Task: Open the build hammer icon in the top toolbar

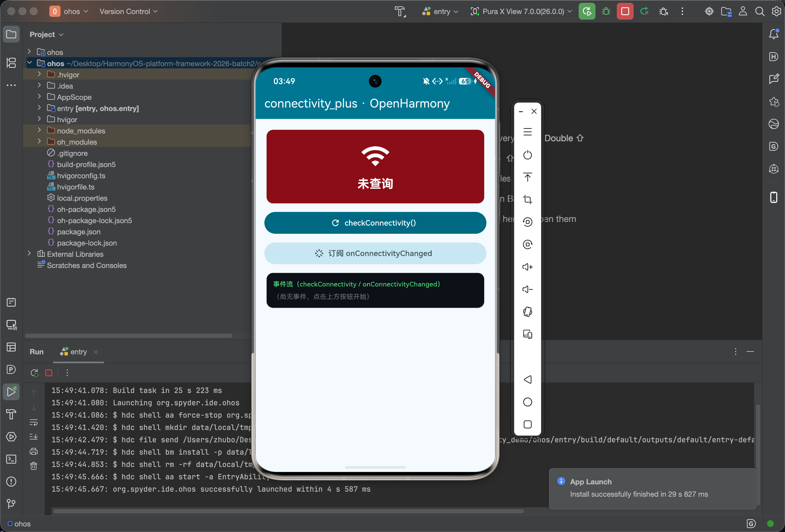Action: click(400, 11)
